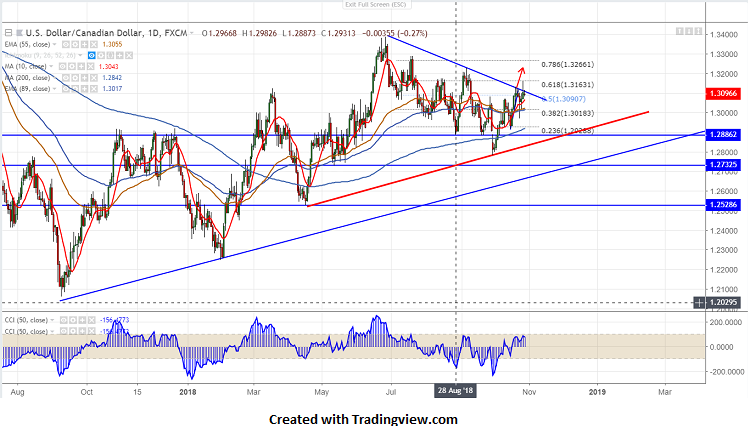Click Exit Full Screen (ESC) button
Screen dimensions: 748x426
pos(376,5)
